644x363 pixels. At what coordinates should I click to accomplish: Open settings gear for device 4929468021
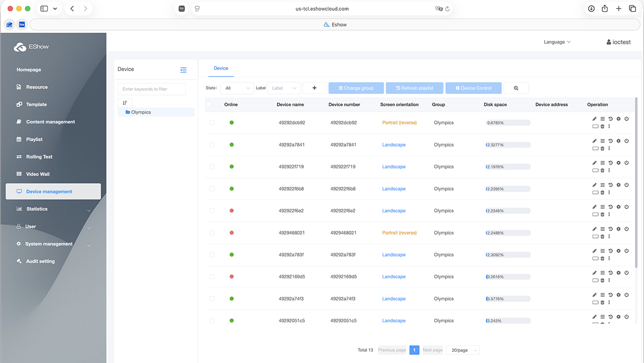(x=618, y=229)
